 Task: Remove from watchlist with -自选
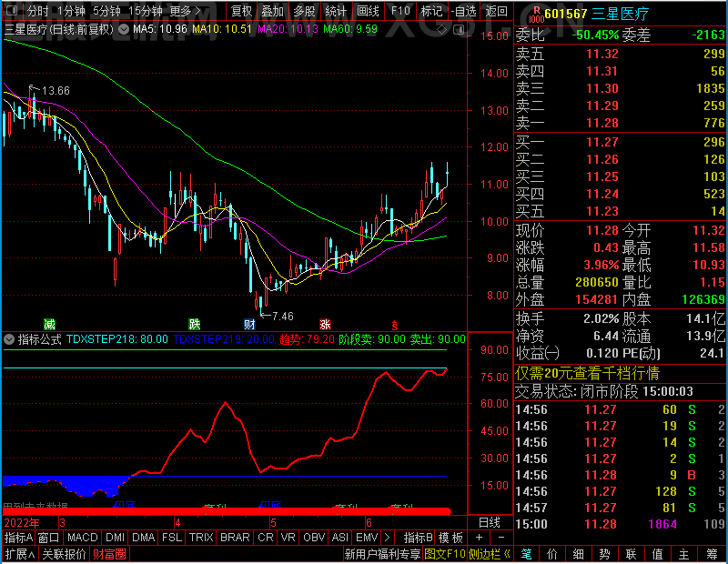coord(463,11)
